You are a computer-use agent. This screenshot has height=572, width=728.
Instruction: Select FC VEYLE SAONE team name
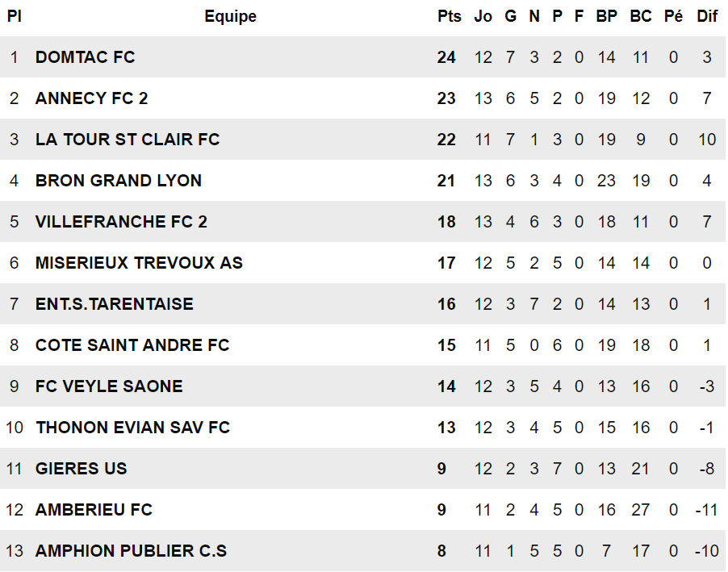pos(109,386)
